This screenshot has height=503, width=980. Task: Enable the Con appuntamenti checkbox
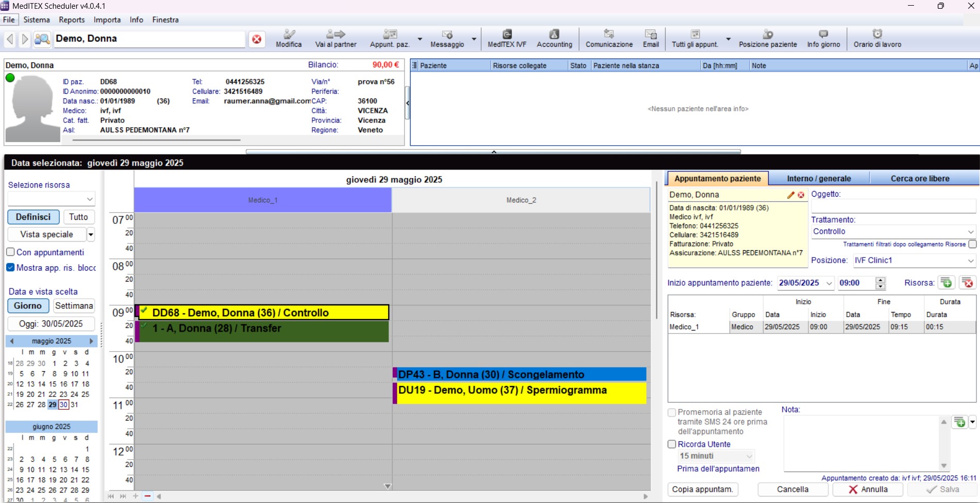point(10,252)
